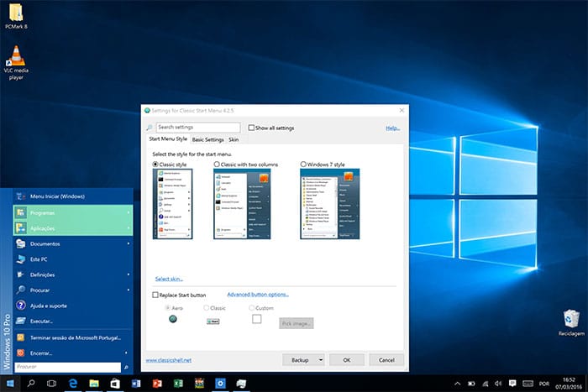This screenshot has width=588, height=392.
Task: Launch Excel from the taskbar
Action: (178, 383)
